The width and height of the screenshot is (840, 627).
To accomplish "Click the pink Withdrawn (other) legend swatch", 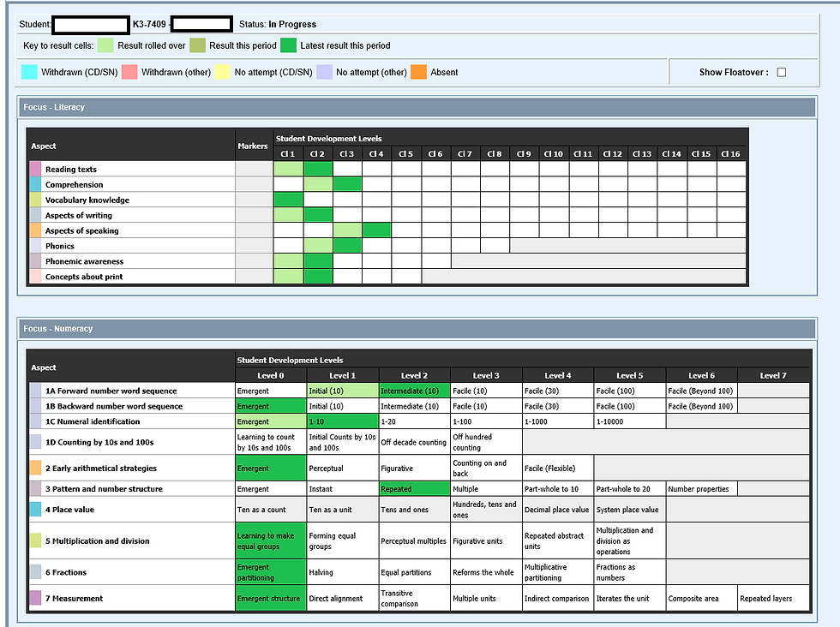I will point(129,72).
